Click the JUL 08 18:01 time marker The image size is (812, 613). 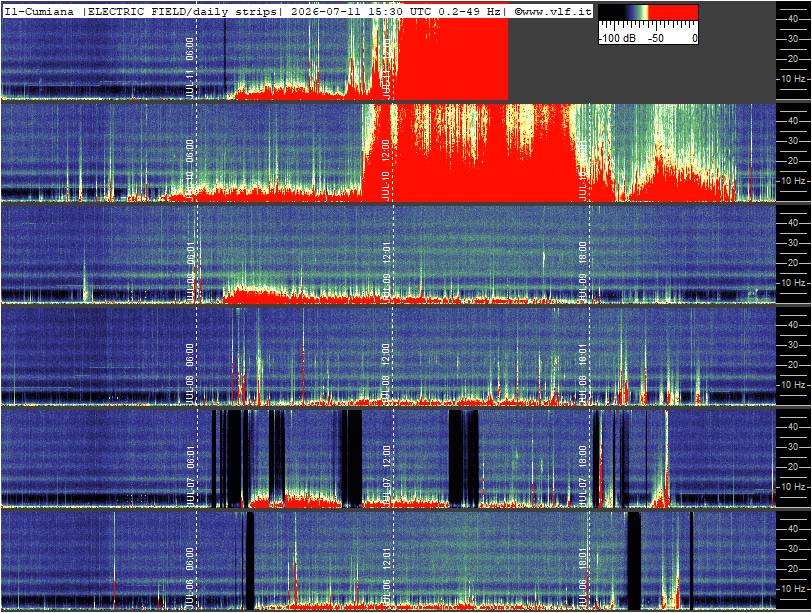583,373
